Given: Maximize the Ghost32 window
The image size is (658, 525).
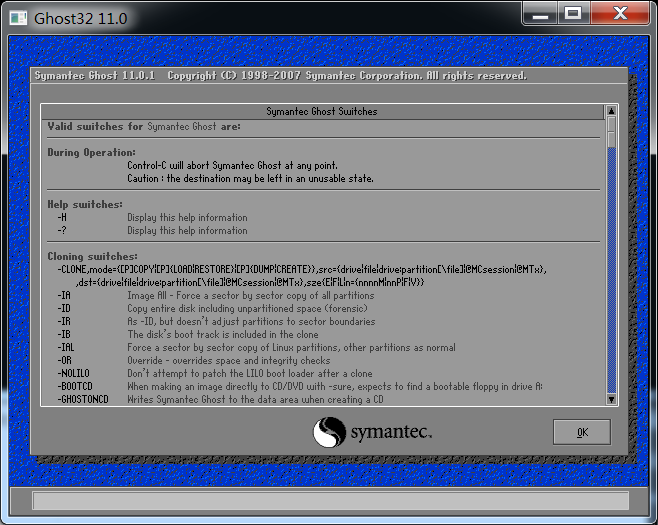Looking at the screenshot, I should (574, 14).
